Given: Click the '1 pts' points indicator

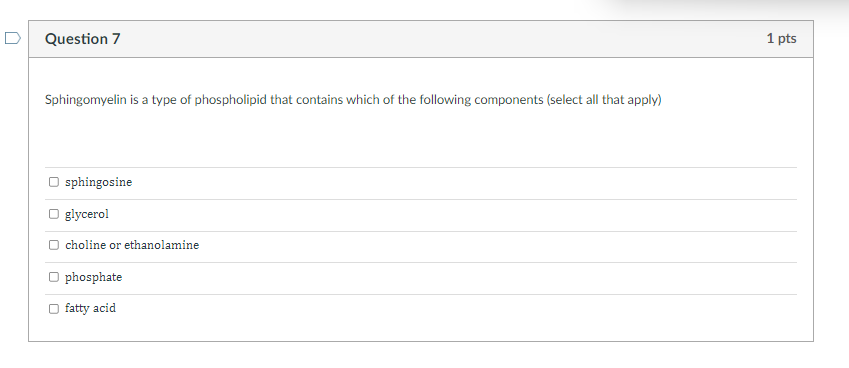Looking at the screenshot, I should point(781,38).
